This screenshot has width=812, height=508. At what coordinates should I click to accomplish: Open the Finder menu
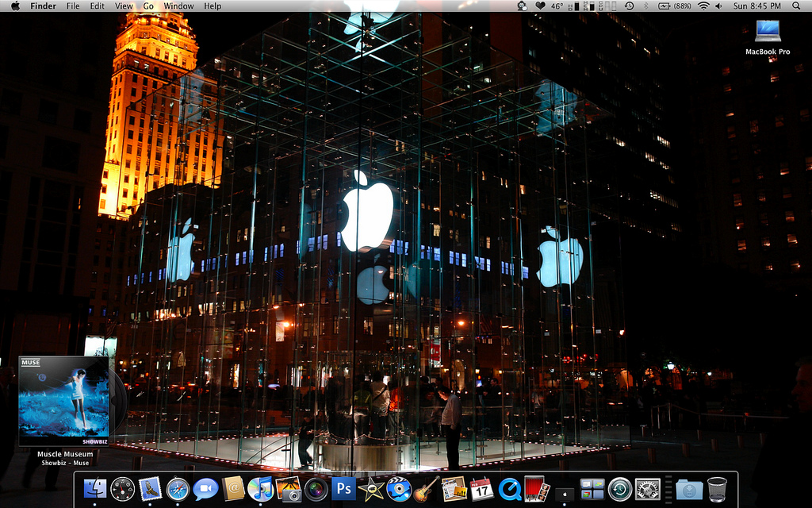(43, 6)
